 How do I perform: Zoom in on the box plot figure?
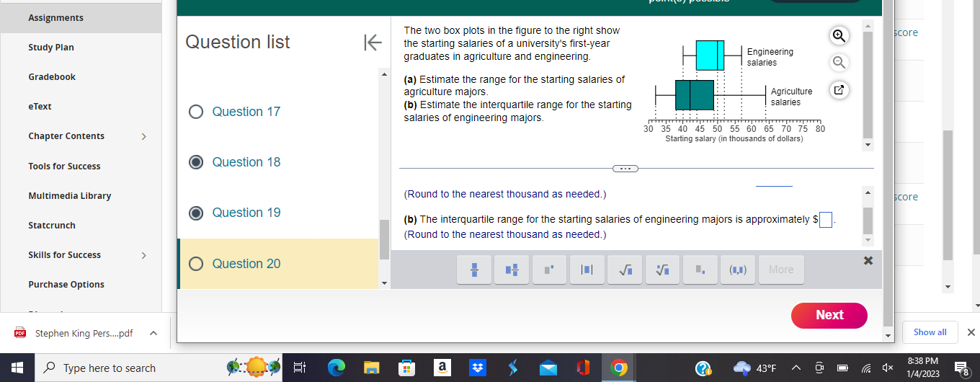coord(838,35)
